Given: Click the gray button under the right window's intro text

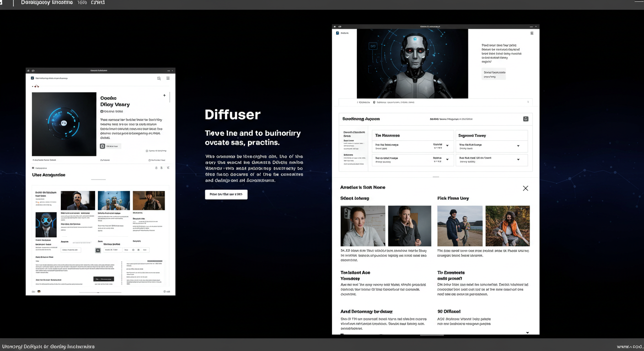Looking at the screenshot, I should pyautogui.click(x=494, y=74).
